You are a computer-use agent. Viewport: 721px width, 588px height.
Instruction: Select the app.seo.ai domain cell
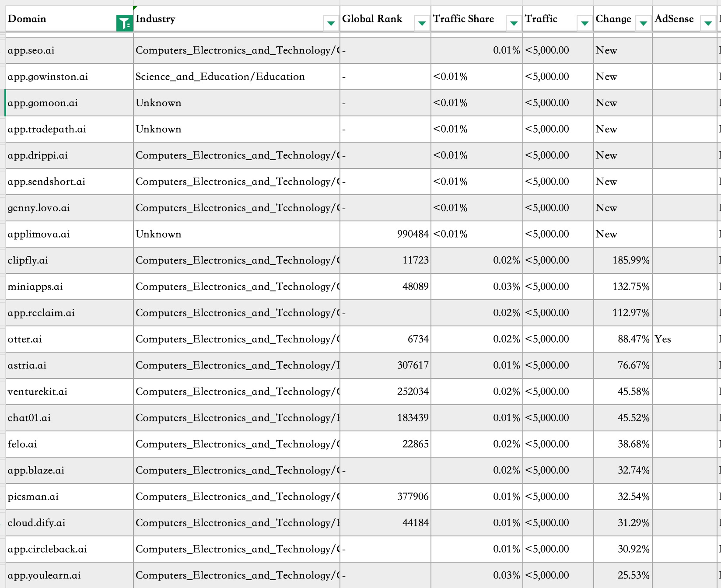coord(70,50)
